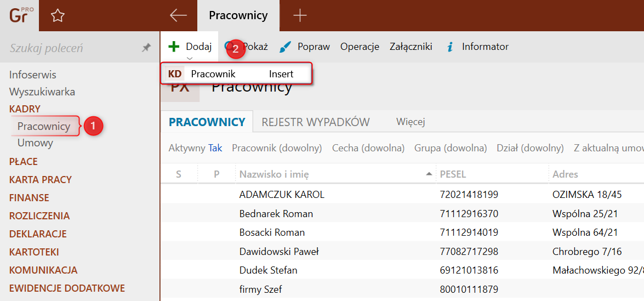
Task: Open the Pracownik (dowolny) filter
Action: (277, 148)
